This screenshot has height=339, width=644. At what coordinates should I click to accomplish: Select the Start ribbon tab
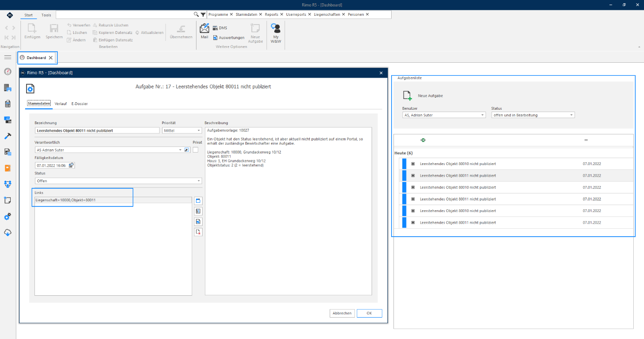pos(28,15)
